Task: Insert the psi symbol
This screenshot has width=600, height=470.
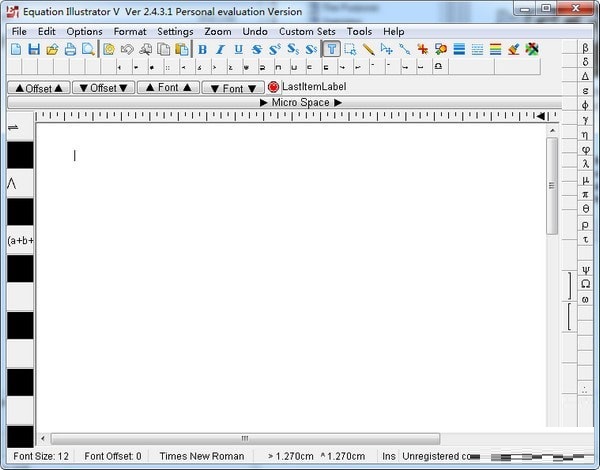Action: pyautogui.click(x=585, y=269)
